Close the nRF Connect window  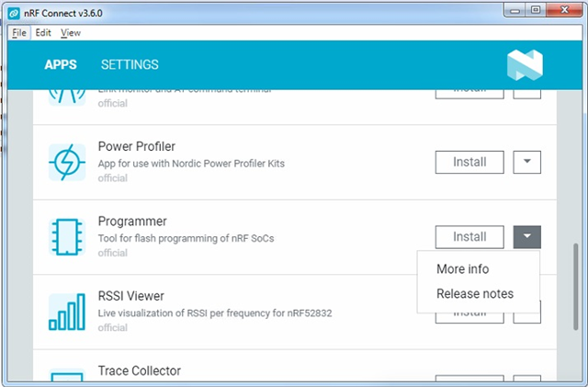point(564,10)
